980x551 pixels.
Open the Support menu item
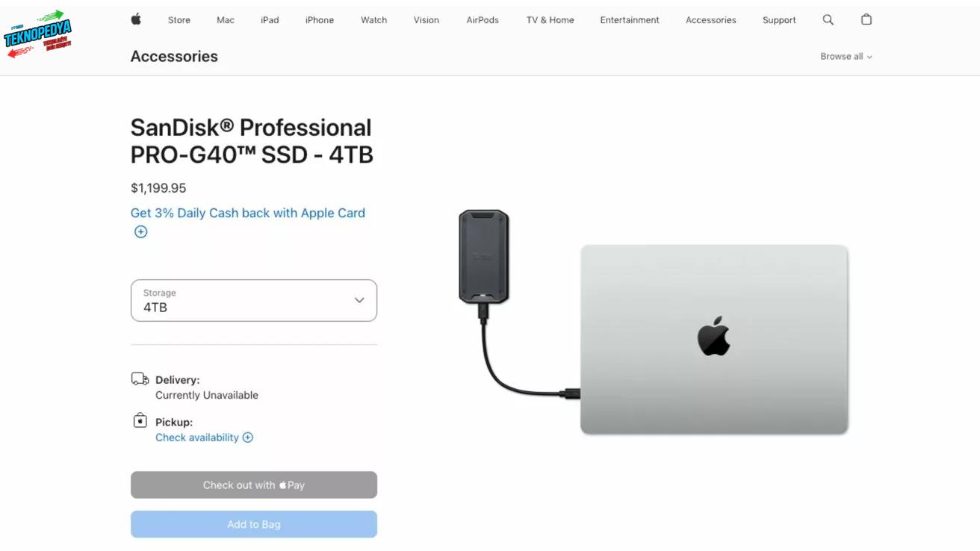point(779,20)
